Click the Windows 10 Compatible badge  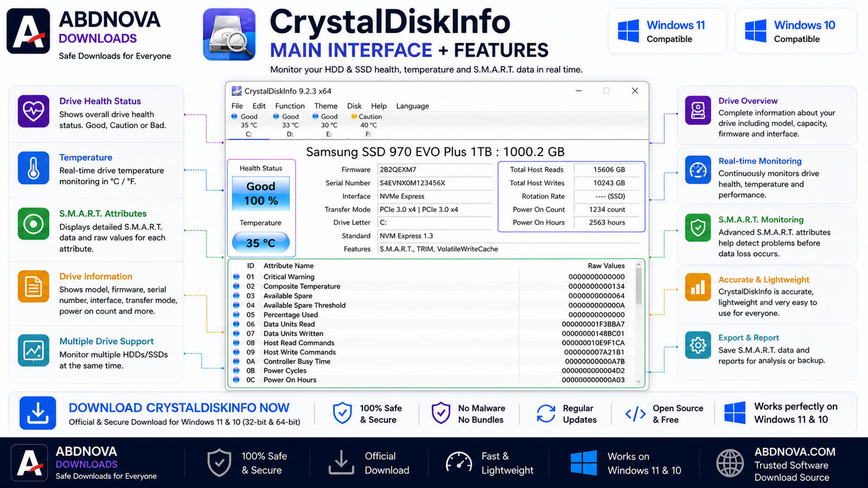[x=796, y=31]
